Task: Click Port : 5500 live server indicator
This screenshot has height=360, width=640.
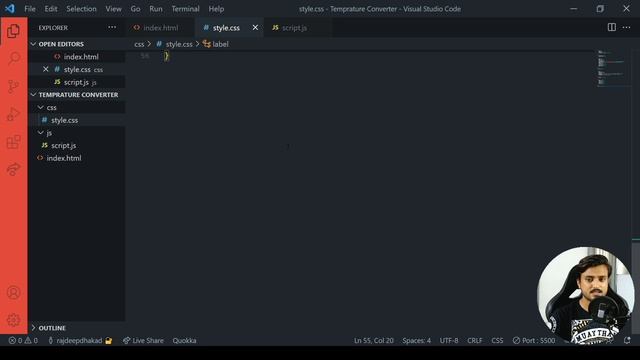Action: point(534,340)
